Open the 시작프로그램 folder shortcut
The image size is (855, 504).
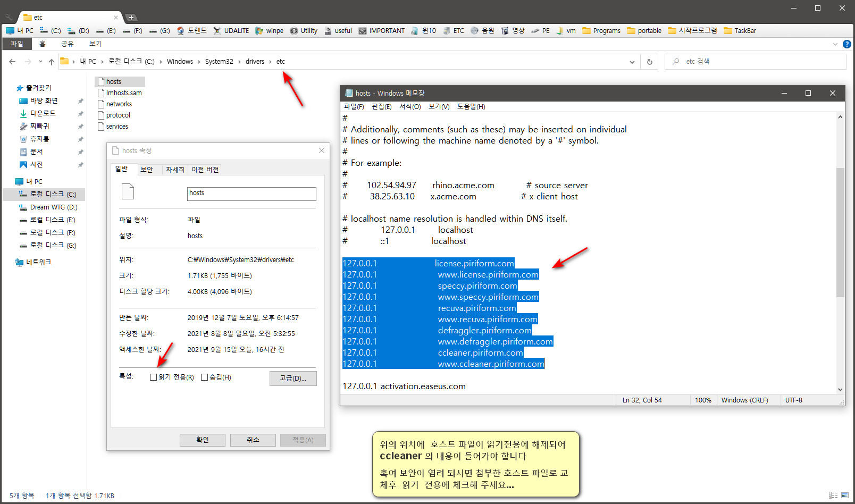pyautogui.click(x=692, y=31)
